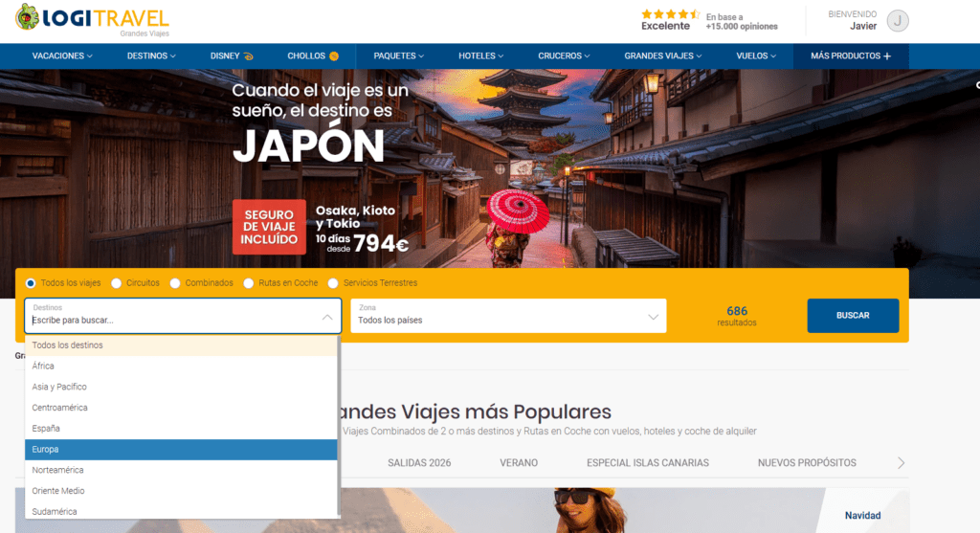Open the Zona Todos los países dropdown
980x533 pixels.
click(x=508, y=316)
